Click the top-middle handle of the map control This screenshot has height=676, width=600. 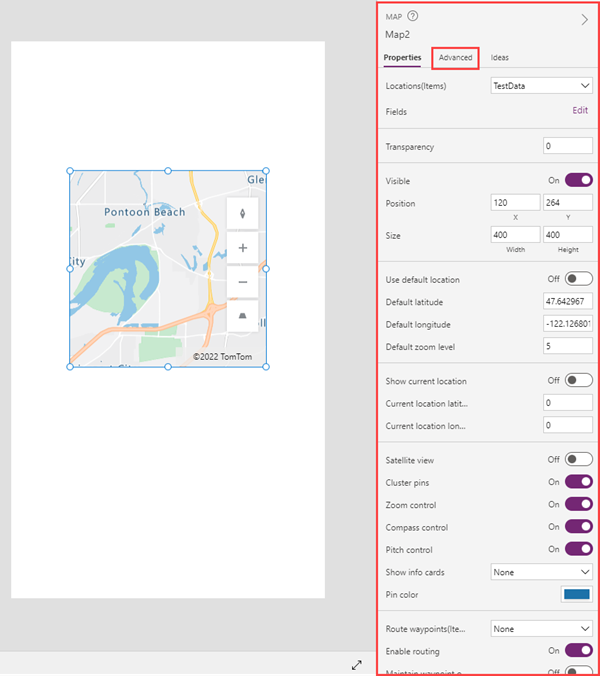[168, 171]
